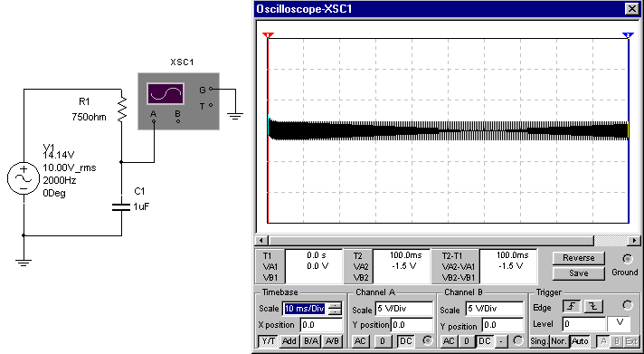Set Channel B coupling to AC
The height and width of the screenshot is (354, 644).
pyautogui.click(x=449, y=340)
